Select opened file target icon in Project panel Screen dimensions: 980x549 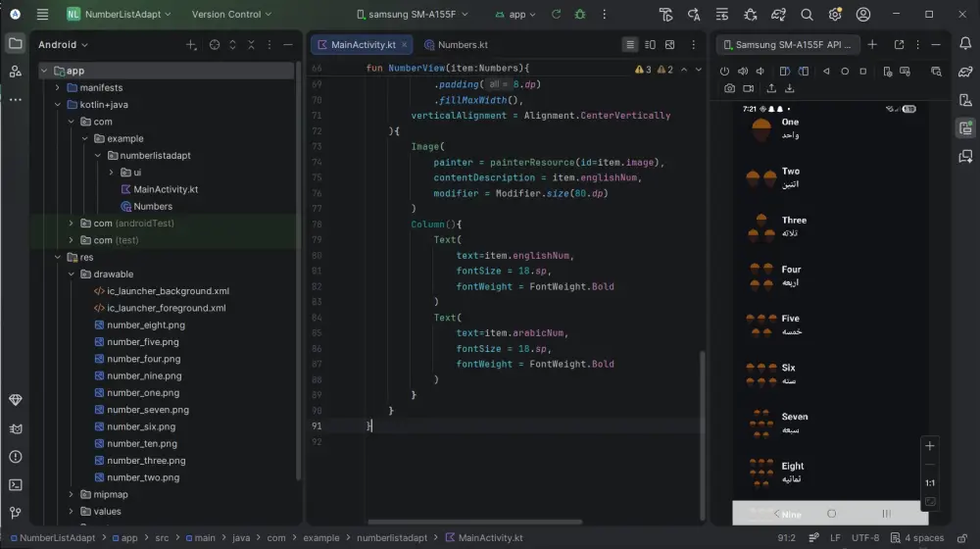[x=215, y=44]
